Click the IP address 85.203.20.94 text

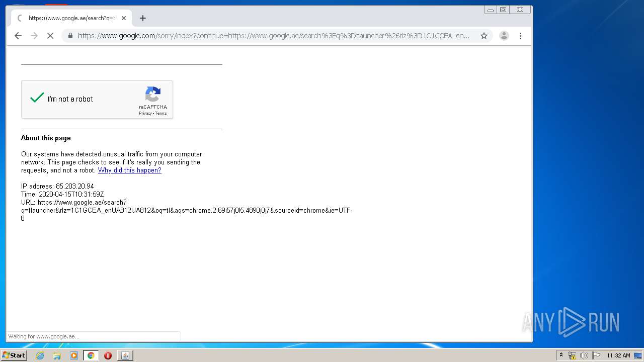pos(57,186)
